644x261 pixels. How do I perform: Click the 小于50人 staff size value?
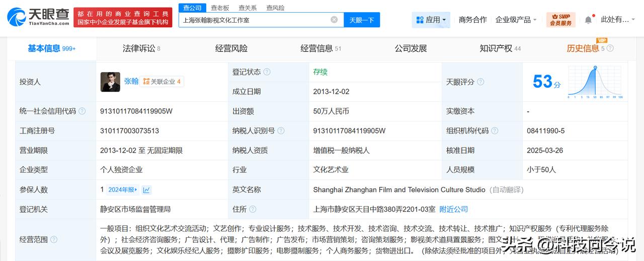pos(541,170)
